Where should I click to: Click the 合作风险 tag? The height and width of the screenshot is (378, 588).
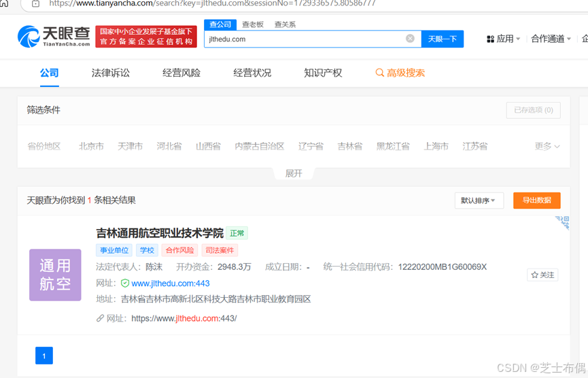tap(179, 250)
